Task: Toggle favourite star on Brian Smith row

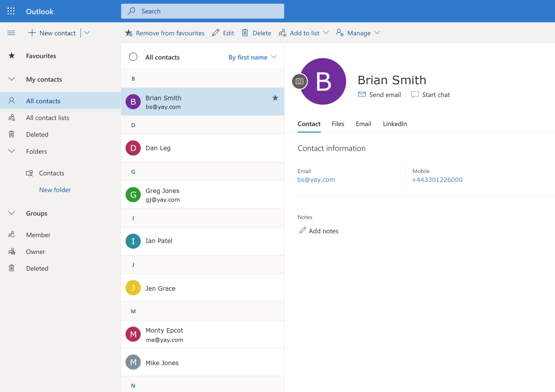Action: [x=275, y=98]
